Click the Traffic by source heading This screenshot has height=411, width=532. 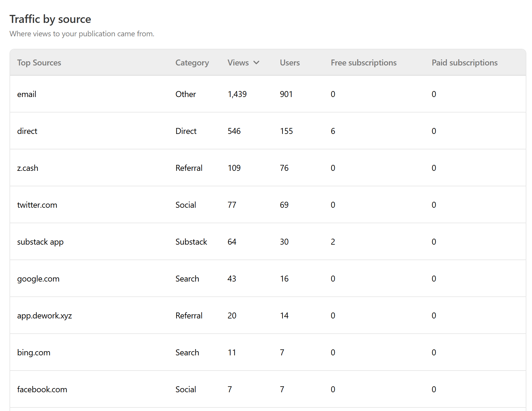[x=50, y=19]
